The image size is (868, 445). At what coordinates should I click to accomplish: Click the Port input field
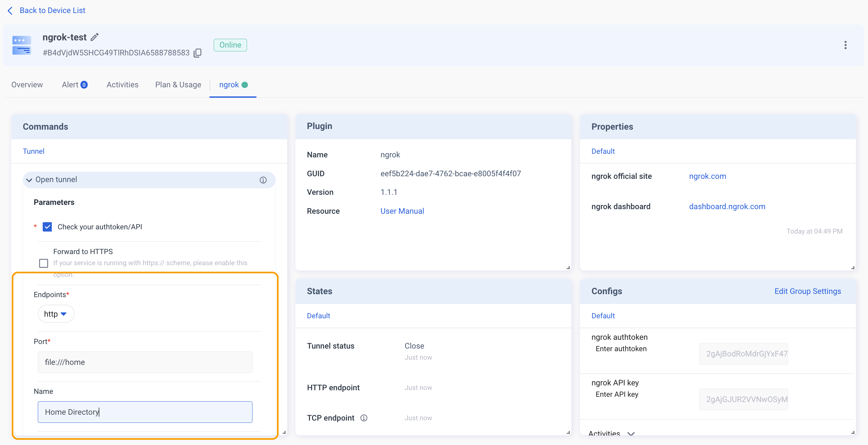pyautogui.click(x=145, y=362)
